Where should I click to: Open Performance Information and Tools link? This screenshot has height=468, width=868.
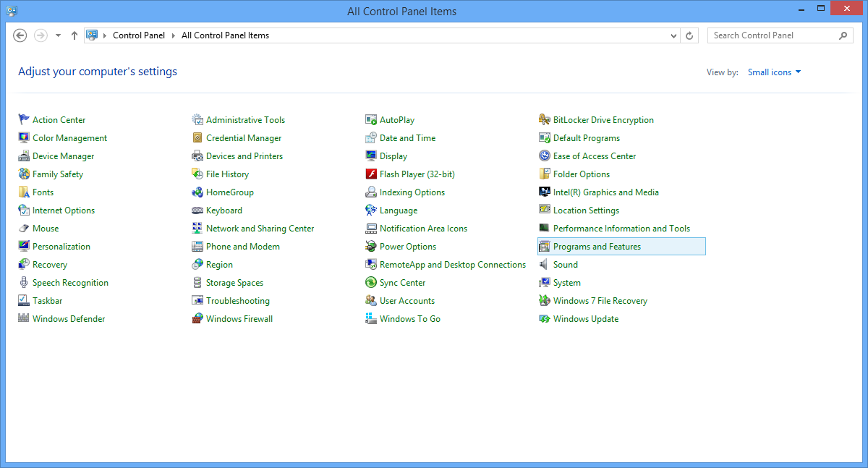(x=621, y=229)
